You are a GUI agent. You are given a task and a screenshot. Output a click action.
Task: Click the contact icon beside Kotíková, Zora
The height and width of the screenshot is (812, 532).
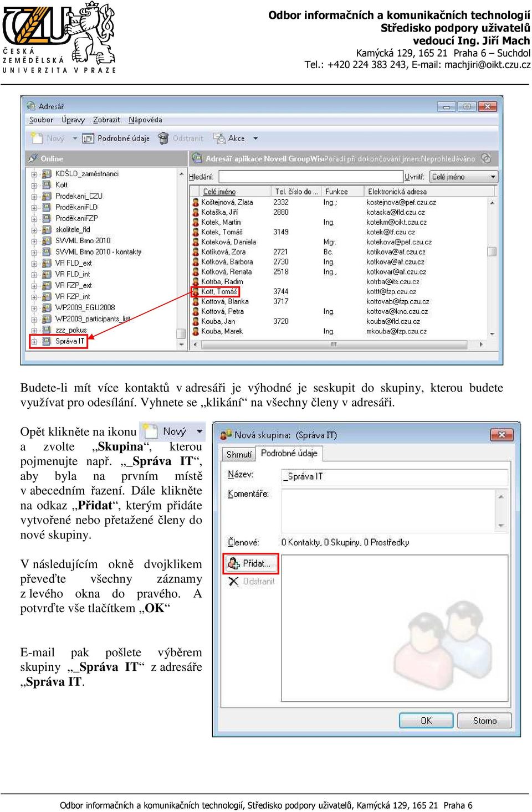coord(196,252)
